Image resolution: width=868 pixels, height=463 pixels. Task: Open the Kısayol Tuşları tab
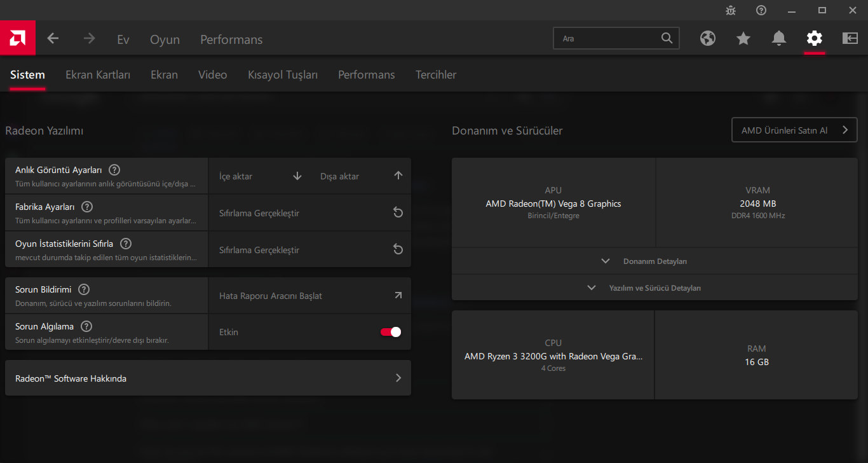pyautogui.click(x=283, y=75)
